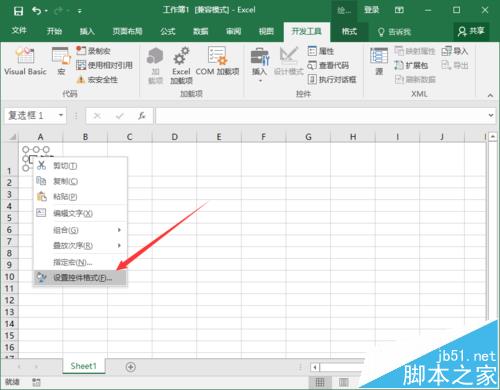The image size is (500, 390).
Task: Choose Format Control (设置控件格式) in the context menu
Action: tap(80, 277)
